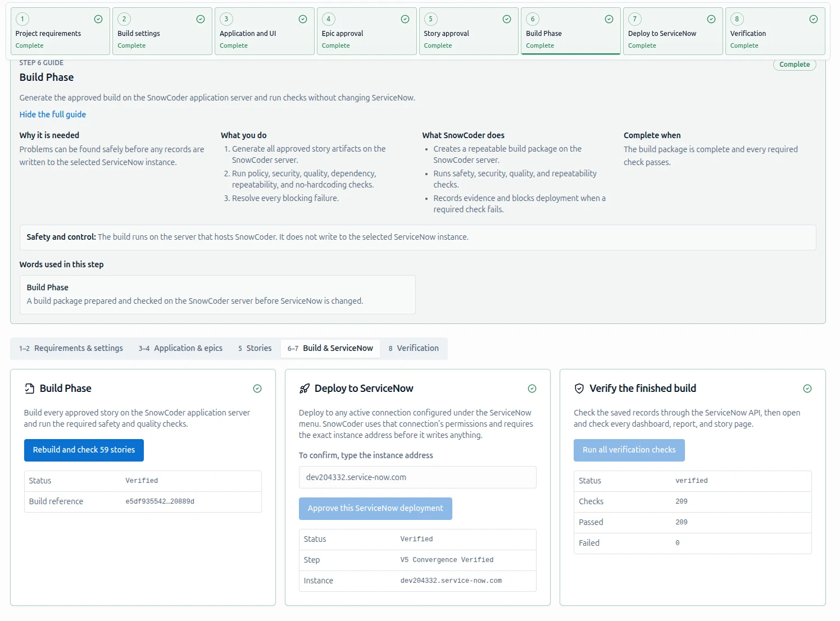840x621 pixels.
Task: Click the step number 5 circle
Action: (431, 19)
